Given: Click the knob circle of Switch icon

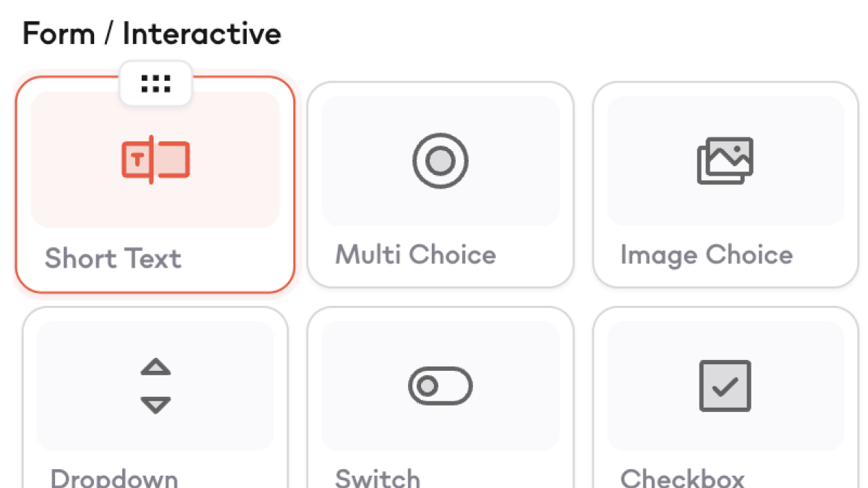Looking at the screenshot, I should (427, 386).
